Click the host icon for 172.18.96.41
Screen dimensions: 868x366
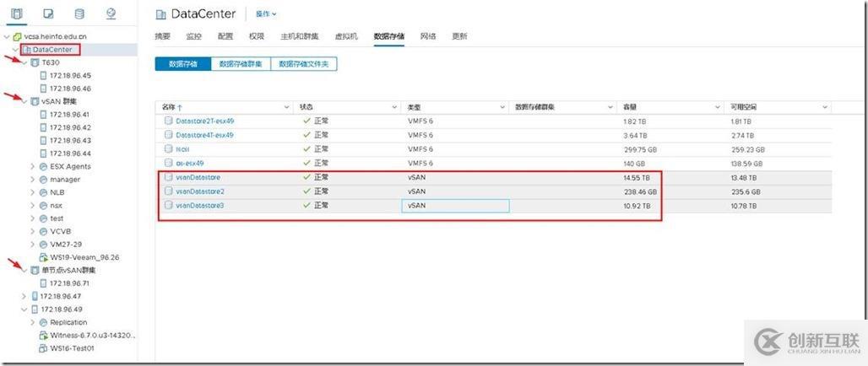coord(44,115)
